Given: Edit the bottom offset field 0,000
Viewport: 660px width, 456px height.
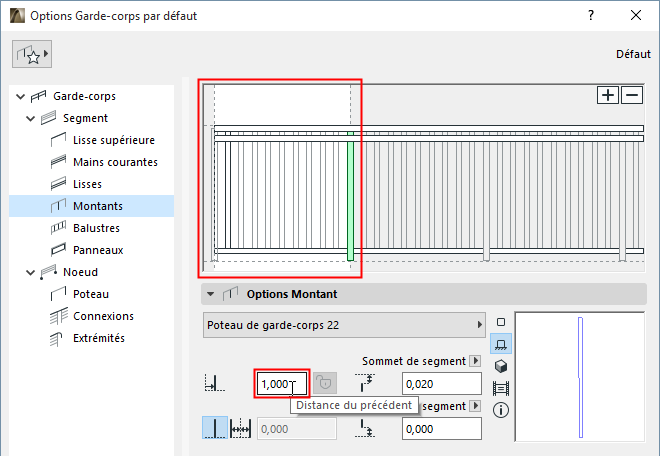Looking at the screenshot, I should pos(442,429).
